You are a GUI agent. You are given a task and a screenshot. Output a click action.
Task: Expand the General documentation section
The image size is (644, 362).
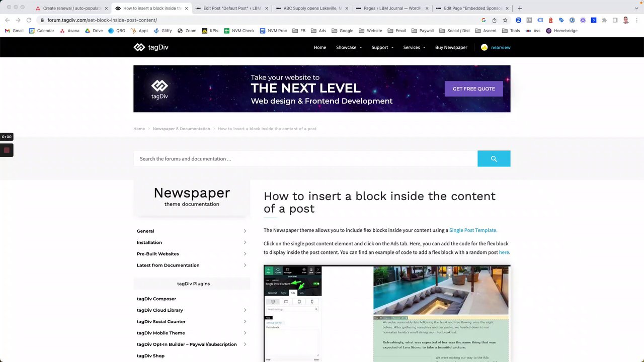(192, 231)
